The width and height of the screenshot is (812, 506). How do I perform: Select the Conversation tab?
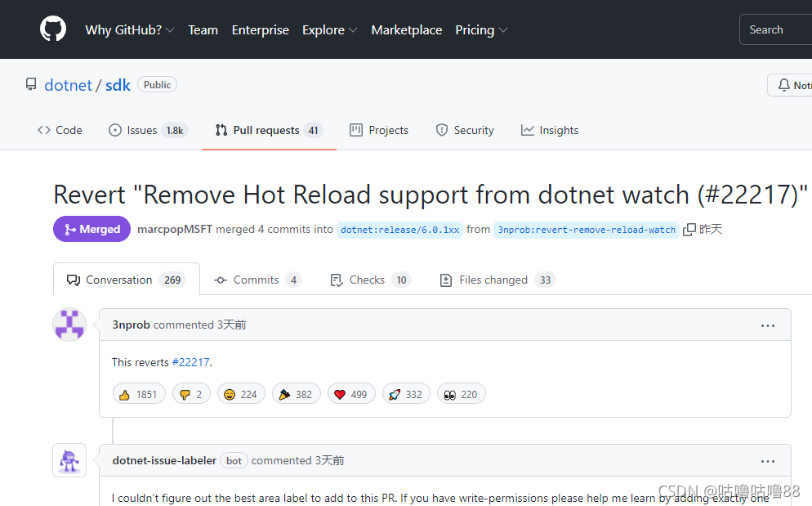pos(127,280)
